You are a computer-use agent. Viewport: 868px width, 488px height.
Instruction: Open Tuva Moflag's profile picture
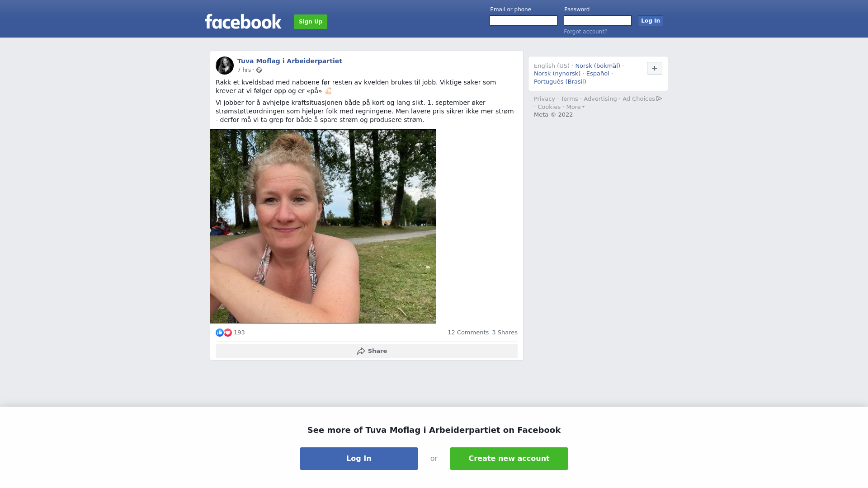[x=225, y=66]
